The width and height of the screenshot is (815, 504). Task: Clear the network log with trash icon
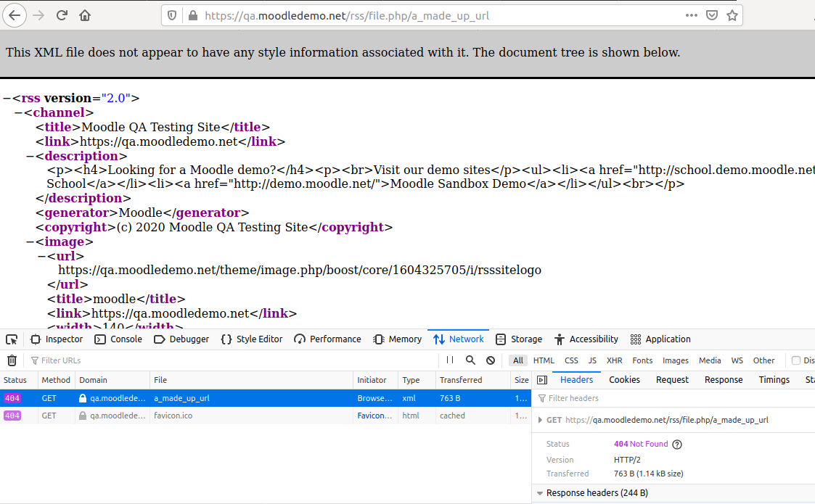tap(12, 360)
